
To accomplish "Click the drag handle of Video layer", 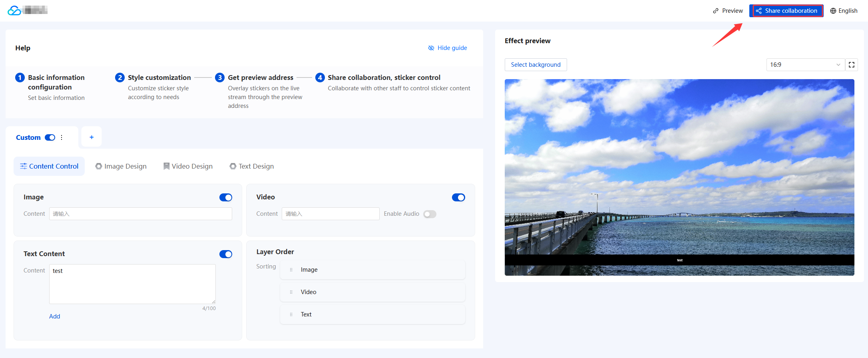I will [291, 292].
